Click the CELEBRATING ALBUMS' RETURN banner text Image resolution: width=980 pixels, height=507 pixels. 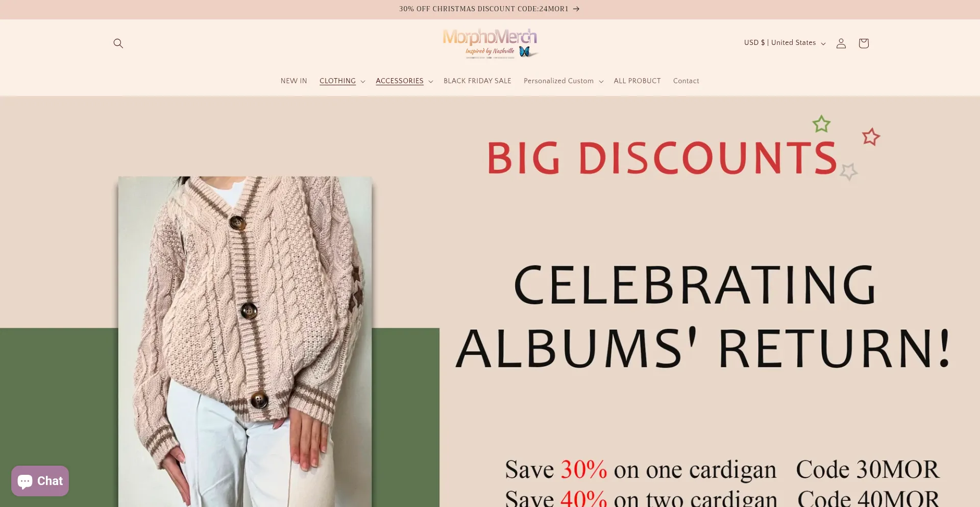point(703,316)
